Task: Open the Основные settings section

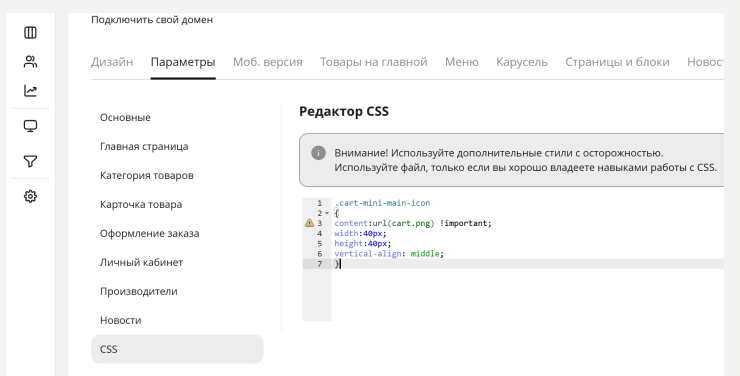Action: 125,117
